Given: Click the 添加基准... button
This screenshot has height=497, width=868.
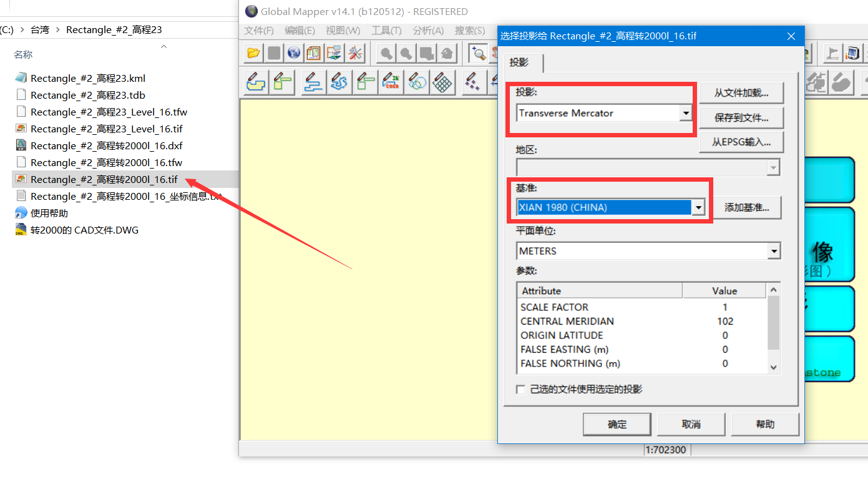Looking at the screenshot, I should 747,208.
